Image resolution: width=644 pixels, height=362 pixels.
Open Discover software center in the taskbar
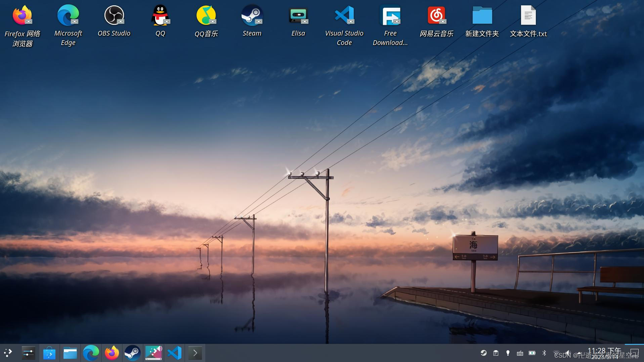(x=49, y=353)
